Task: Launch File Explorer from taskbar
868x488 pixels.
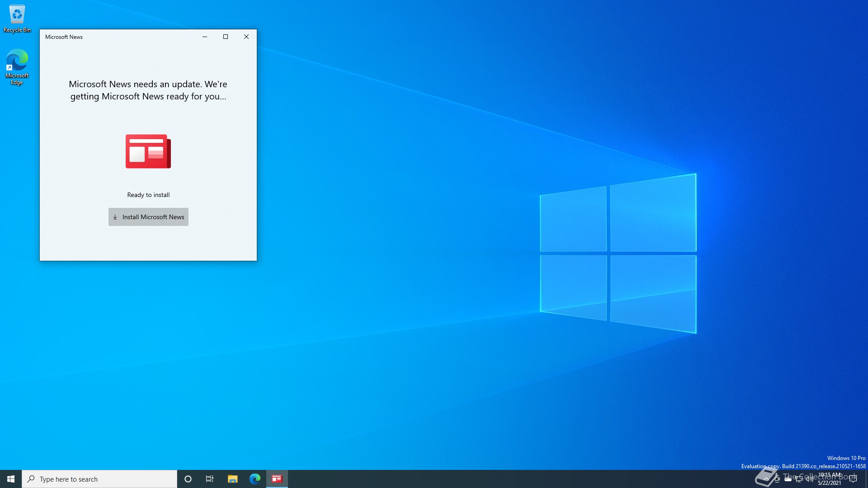Action: (x=232, y=479)
